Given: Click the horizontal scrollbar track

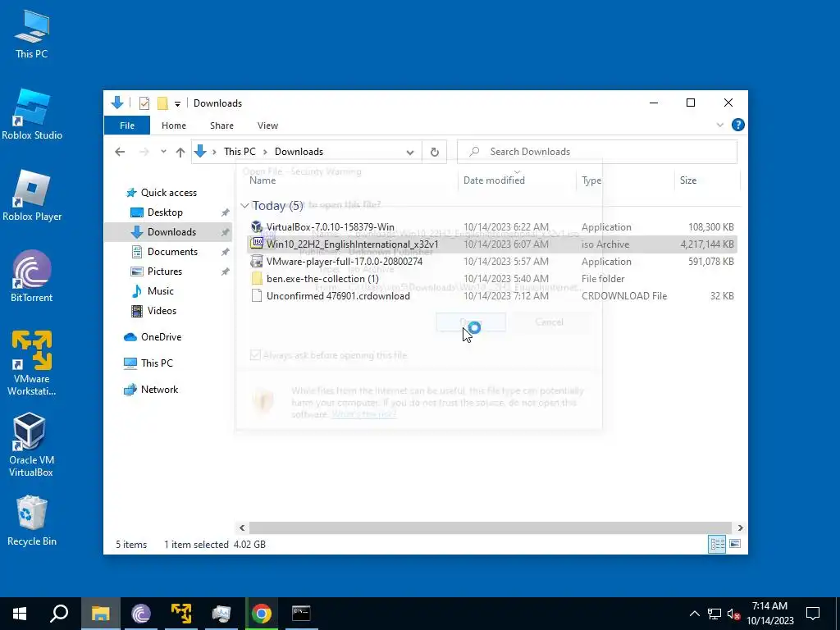Looking at the screenshot, I should point(491,527).
